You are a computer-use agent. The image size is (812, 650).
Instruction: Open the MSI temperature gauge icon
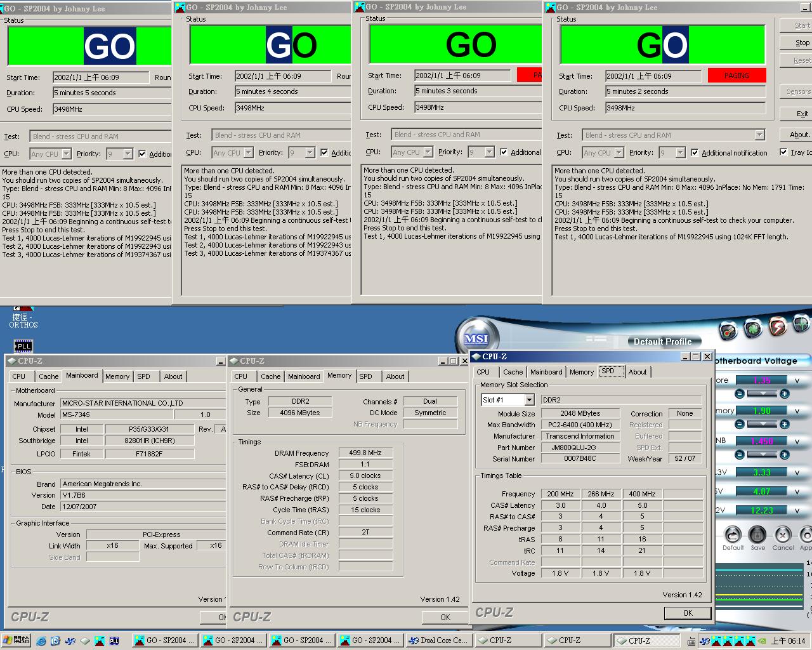728,330
